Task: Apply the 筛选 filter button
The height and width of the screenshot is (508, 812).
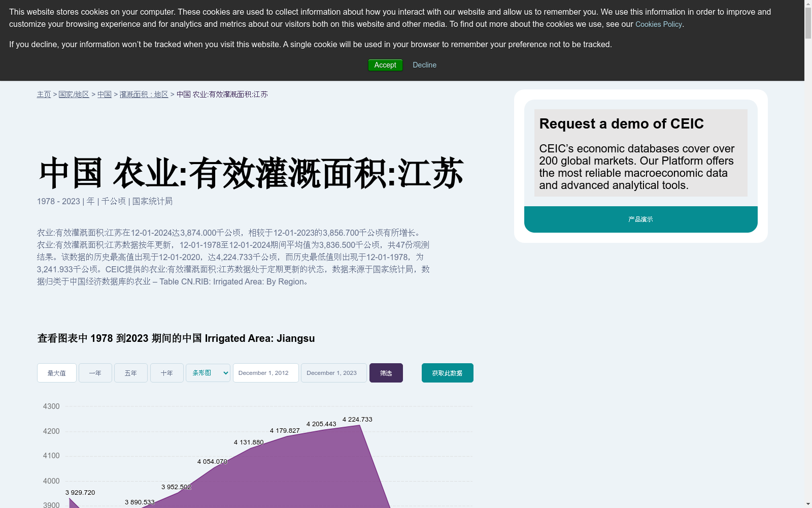Action: (x=386, y=373)
